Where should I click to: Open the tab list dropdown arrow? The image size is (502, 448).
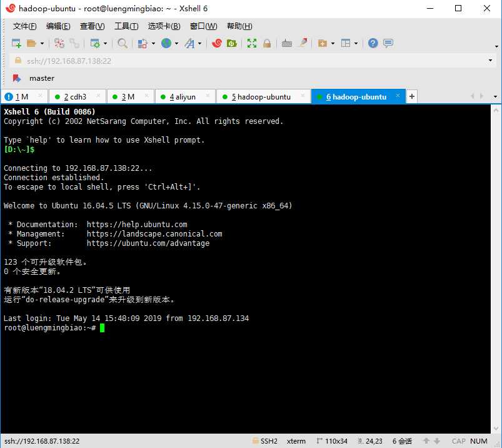(495, 96)
